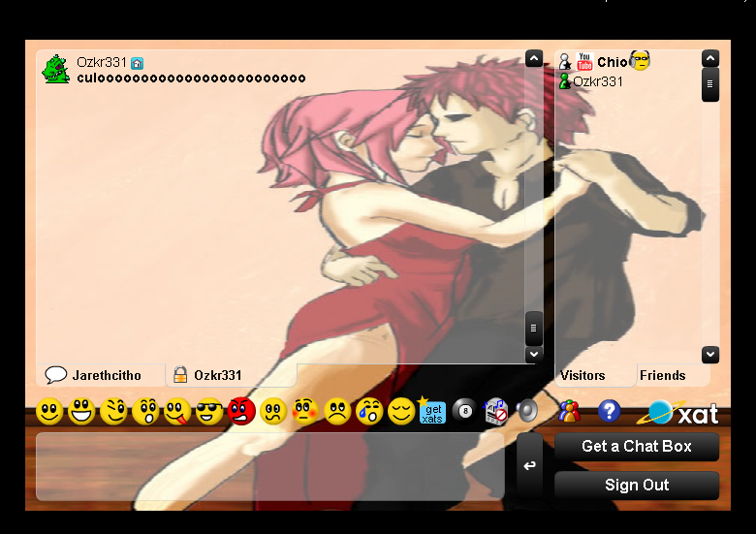Click the Get a Chat Box button
Viewport: 756px width, 534px height.
[x=637, y=446]
